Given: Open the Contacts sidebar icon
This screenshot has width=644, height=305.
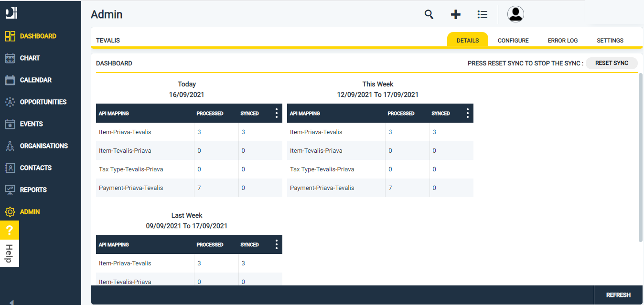Looking at the screenshot, I should 10,168.
